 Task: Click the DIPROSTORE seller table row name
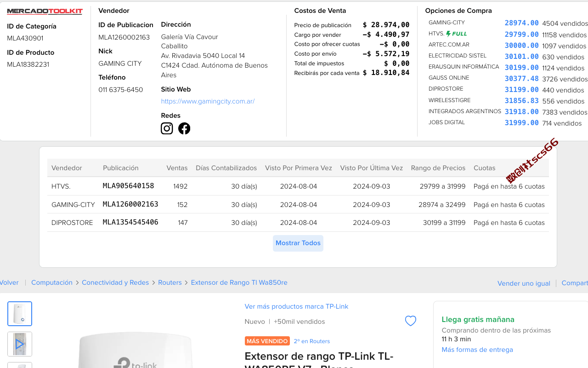click(x=72, y=223)
